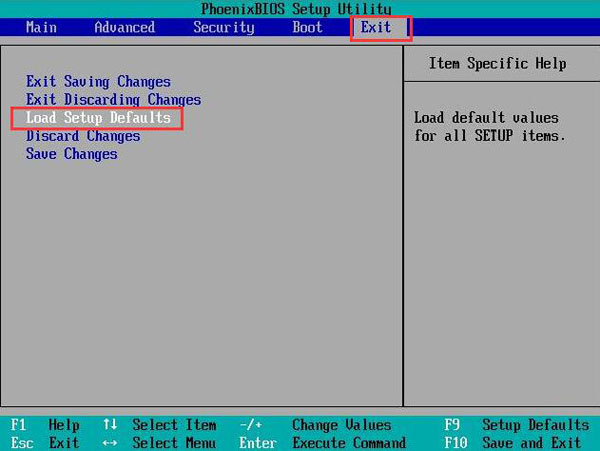The image size is (600, 451).
Task: Choose Exit Saving Changes
Action: click(98, 81)
